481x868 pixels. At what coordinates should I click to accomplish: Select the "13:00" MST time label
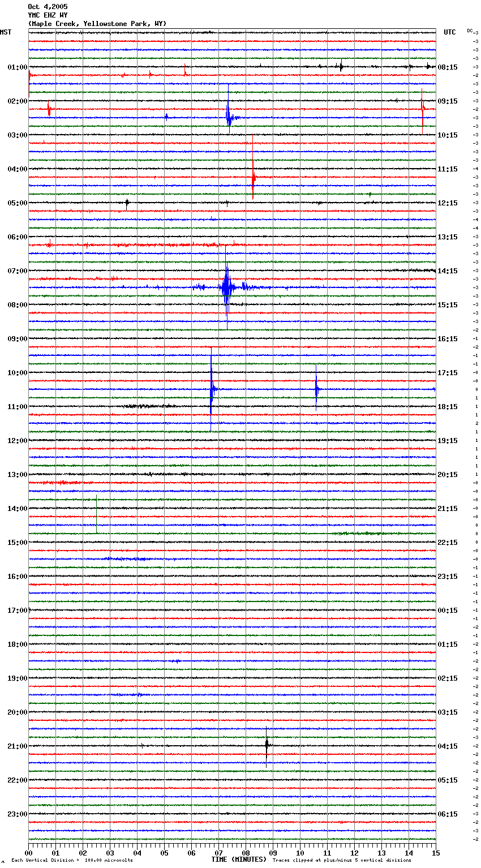(x=18, y=475)
